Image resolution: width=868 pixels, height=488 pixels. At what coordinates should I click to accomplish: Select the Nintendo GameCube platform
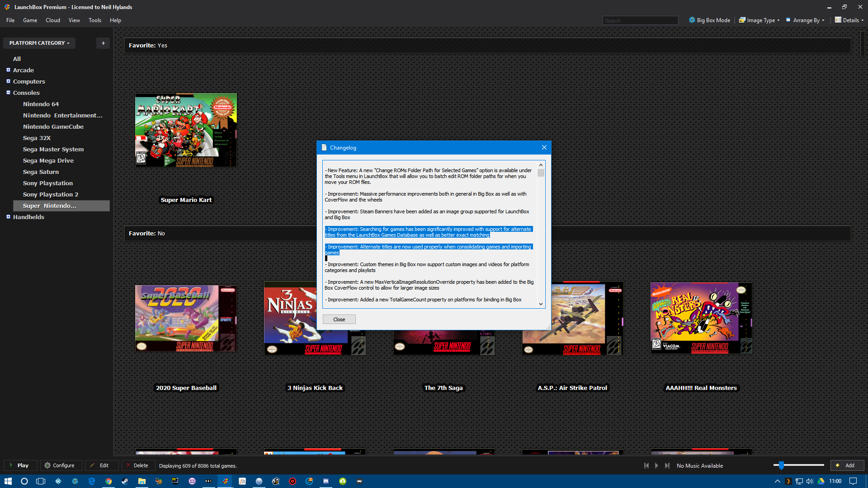click(x=53, y=127)
